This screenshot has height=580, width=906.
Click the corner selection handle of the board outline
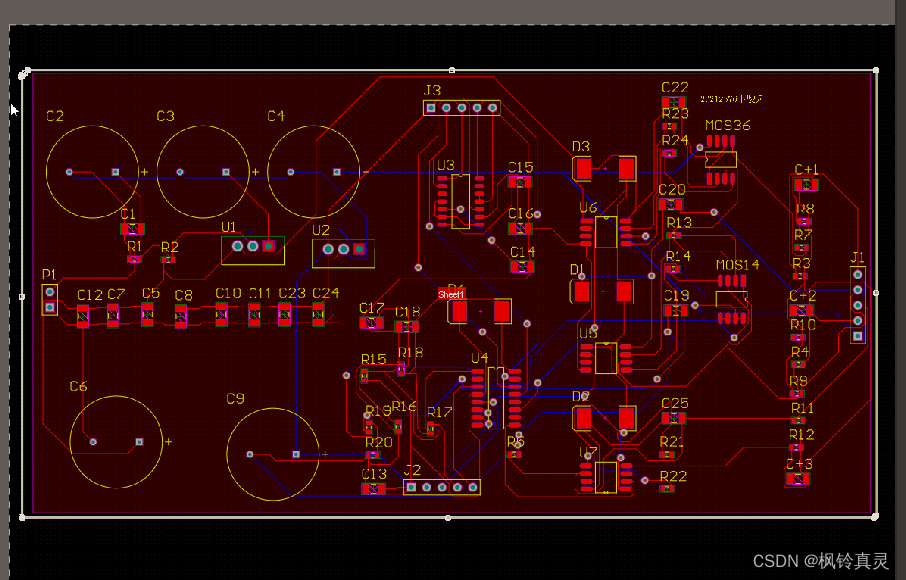(x=22, y=74)
